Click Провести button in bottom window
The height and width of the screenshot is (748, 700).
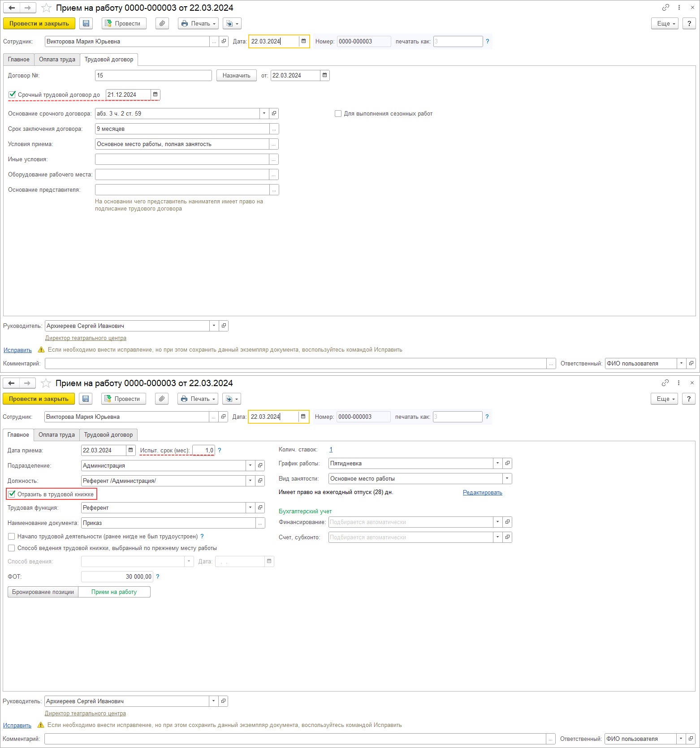point(124,399)
